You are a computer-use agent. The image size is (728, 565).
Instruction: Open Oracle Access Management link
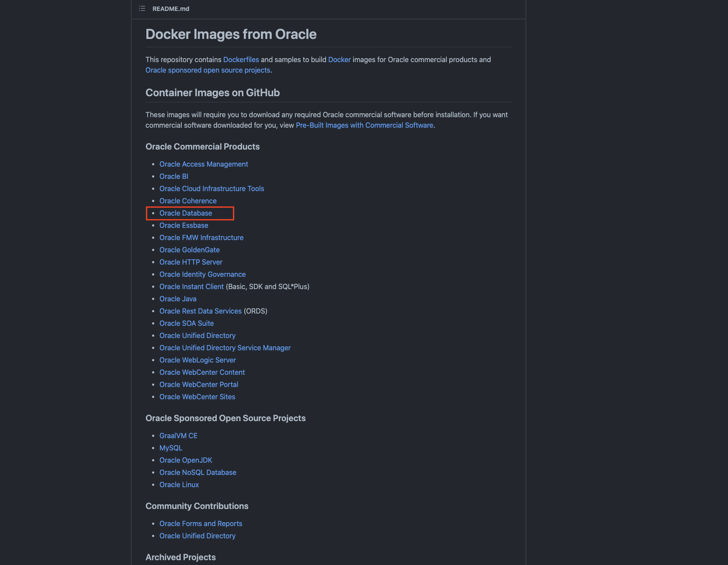(204, 164)
